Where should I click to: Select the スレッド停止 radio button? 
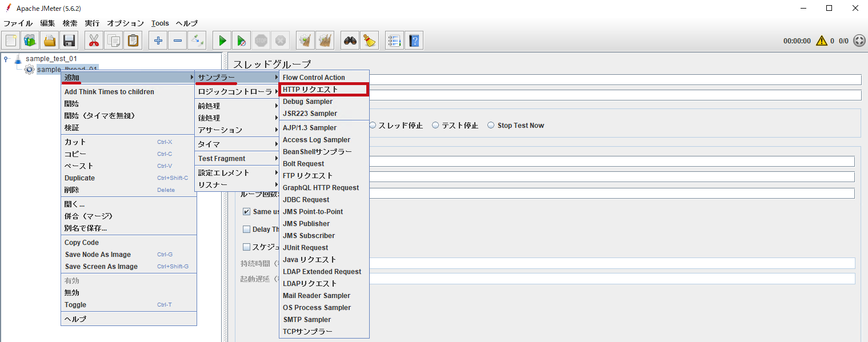tap(373, 126)
